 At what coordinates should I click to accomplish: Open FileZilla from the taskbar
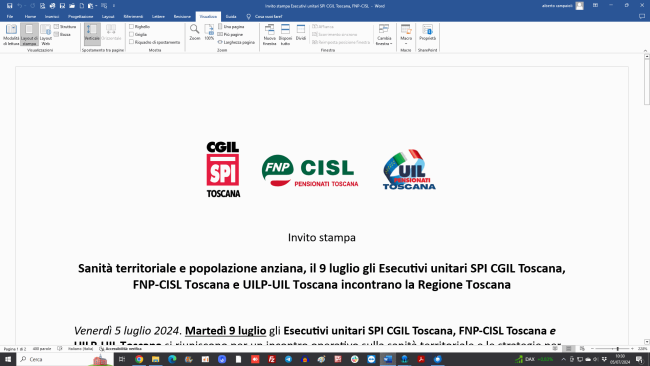(272, 359)
